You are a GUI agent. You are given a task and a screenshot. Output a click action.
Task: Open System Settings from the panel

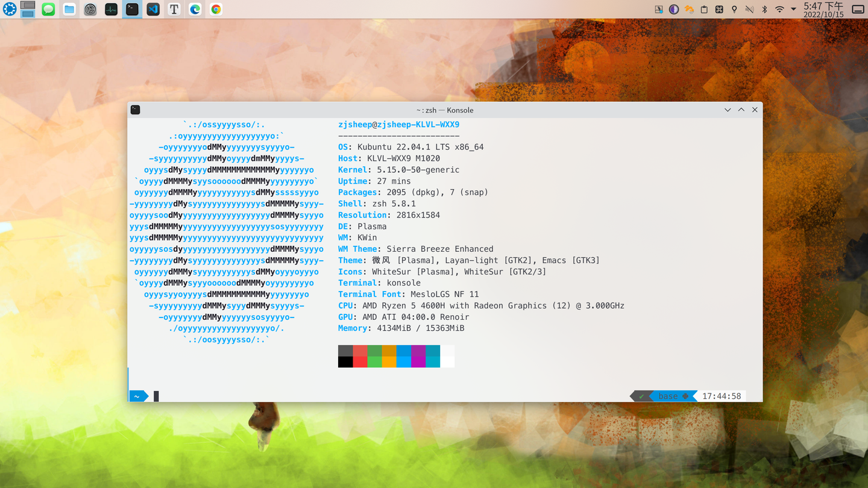90,10
